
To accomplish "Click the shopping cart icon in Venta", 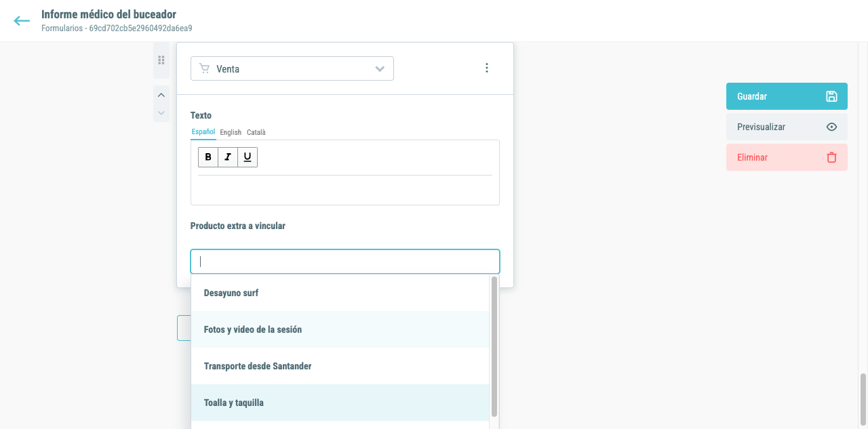I will pos(205,68).
